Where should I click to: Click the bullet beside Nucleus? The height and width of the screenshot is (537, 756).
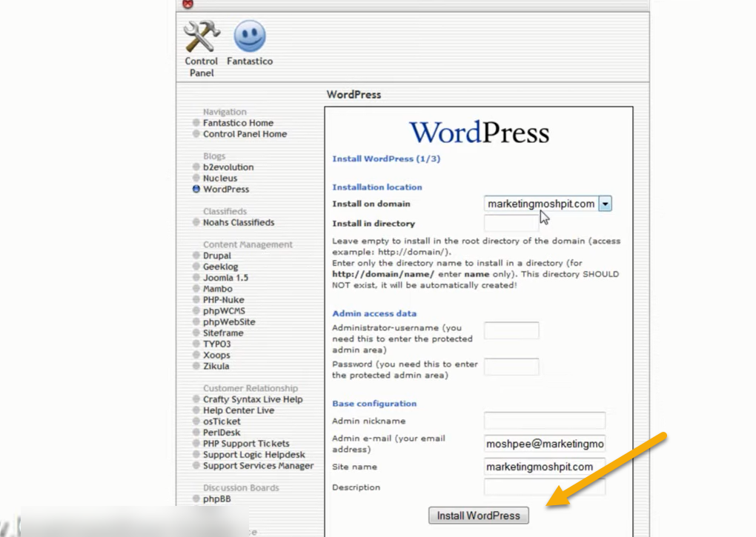196,179
